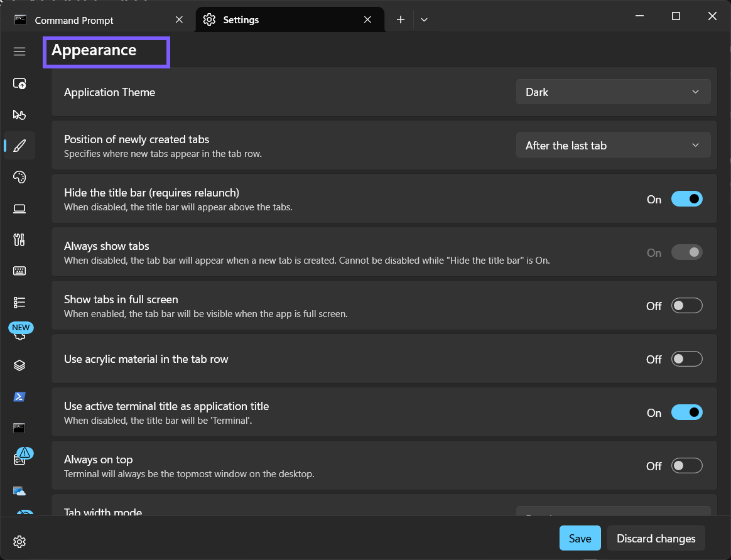Click Show tabs in full screen label

coord(121,299)
